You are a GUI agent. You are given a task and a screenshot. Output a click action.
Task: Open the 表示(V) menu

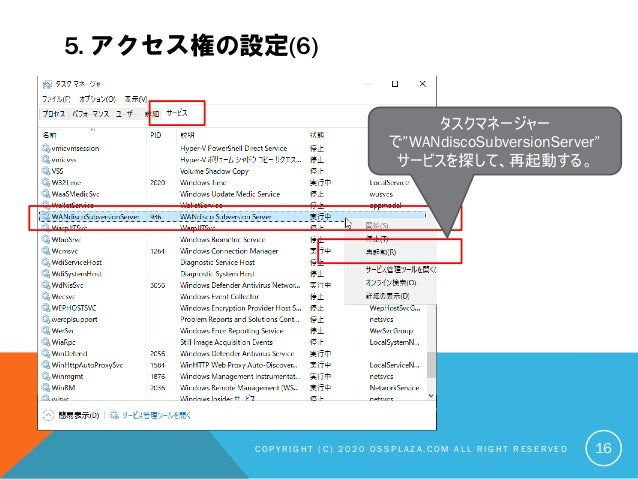(x=136, y=99)
